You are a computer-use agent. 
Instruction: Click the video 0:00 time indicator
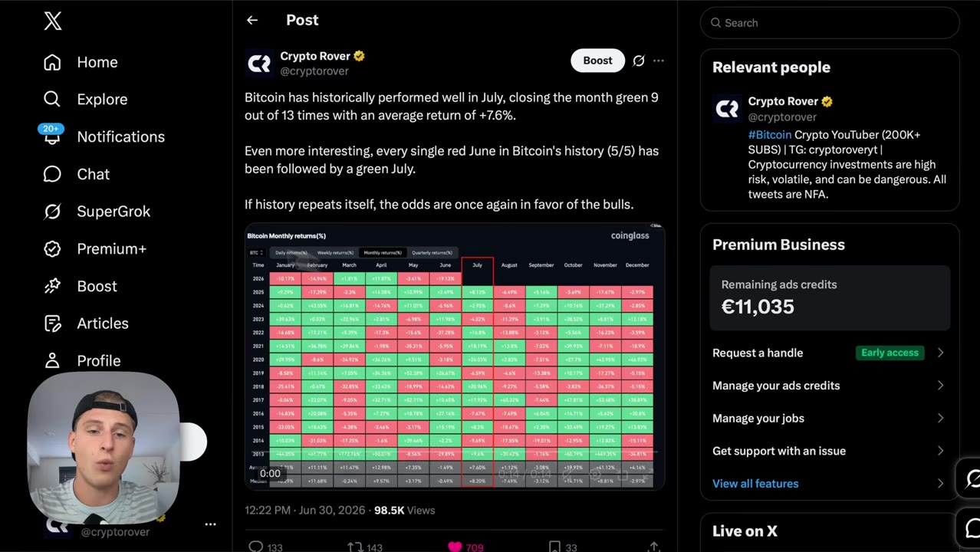(x=270, y=474)
